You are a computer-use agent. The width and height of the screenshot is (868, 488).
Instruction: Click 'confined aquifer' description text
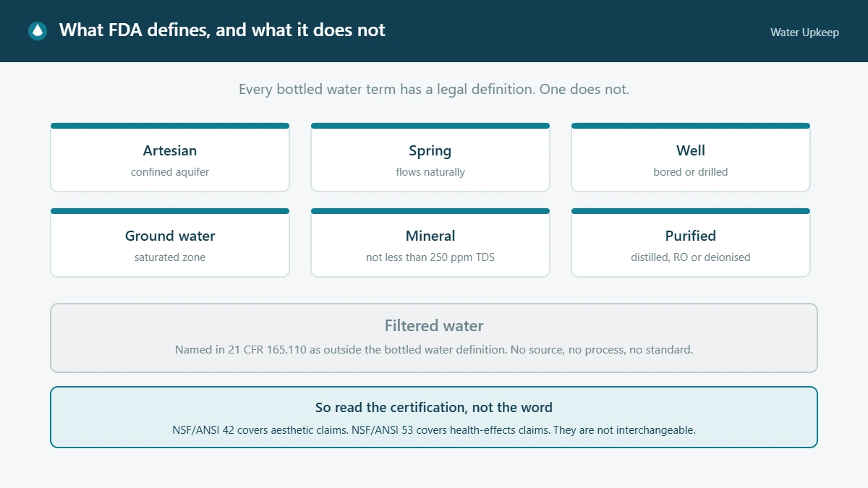click(x=170, y=172)
